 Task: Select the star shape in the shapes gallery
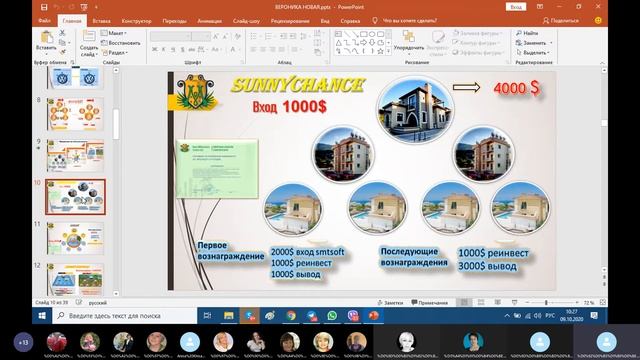tap(380, 51)
